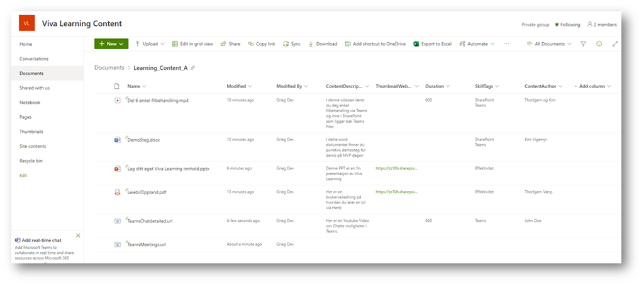Open LeiebilOppland.pdf
The height and width of the screenshot is (286, 644).
pyautogui.click(x=147, y=192)
